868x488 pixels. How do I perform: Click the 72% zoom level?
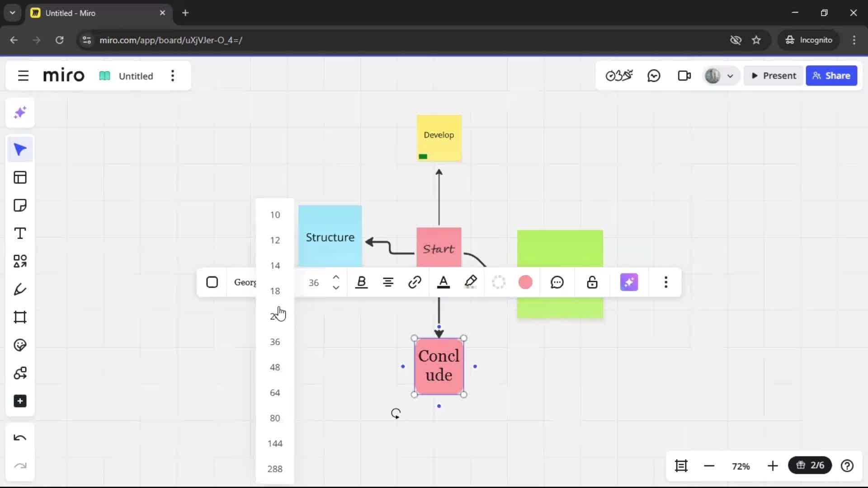pyautogui.click(x=741, y=466)
